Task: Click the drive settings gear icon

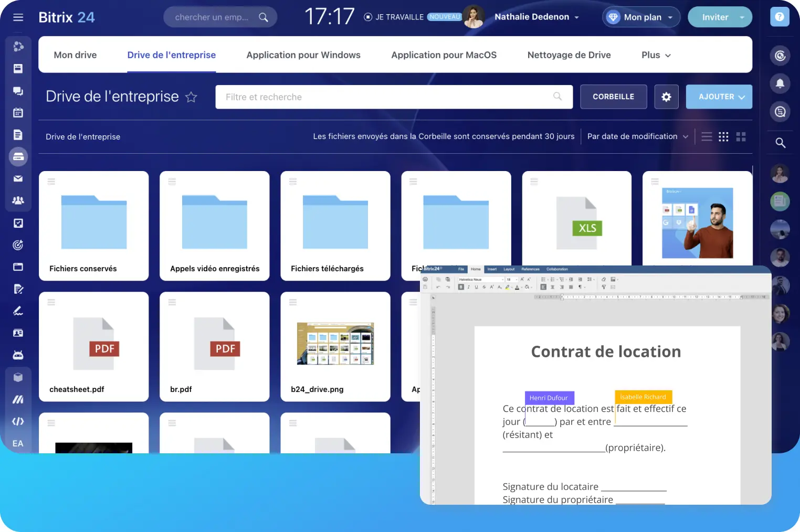Action: 666,97
